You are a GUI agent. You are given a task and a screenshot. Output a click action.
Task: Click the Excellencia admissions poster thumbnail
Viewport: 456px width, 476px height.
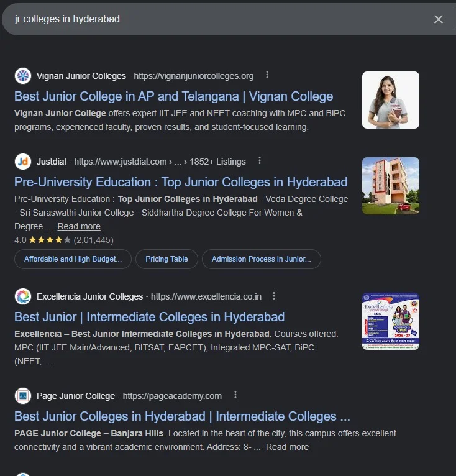(x=391, y=321)
